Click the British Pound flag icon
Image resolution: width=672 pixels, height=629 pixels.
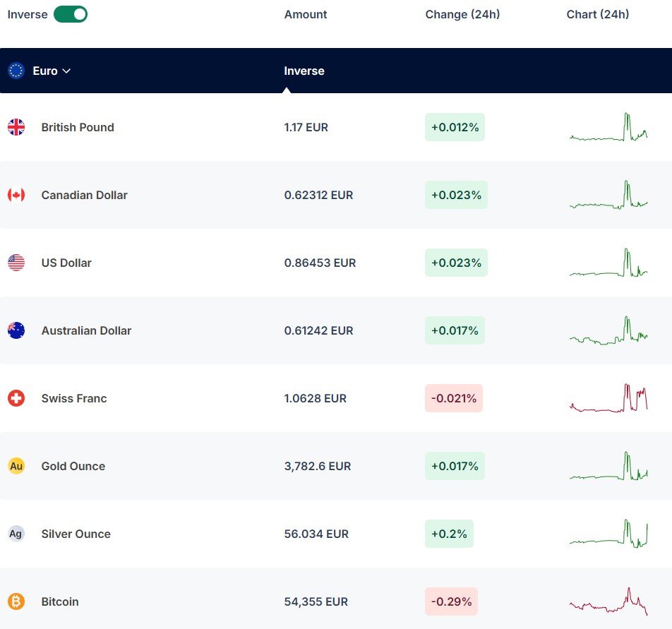tap(16, 127)
